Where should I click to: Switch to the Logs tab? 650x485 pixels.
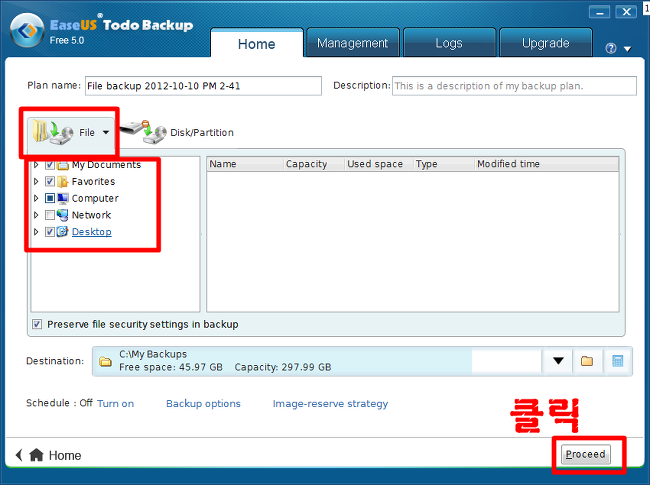[449, 43]
